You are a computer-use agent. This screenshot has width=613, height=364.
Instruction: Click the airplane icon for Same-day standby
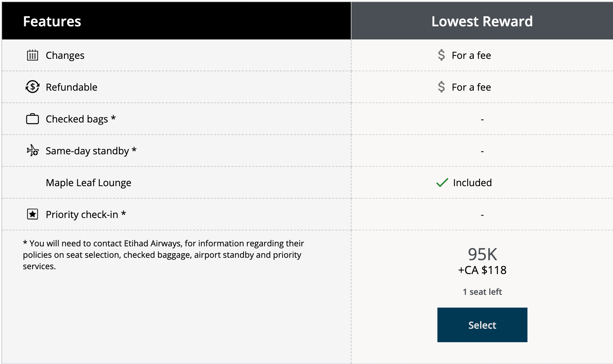coord(33,151)
